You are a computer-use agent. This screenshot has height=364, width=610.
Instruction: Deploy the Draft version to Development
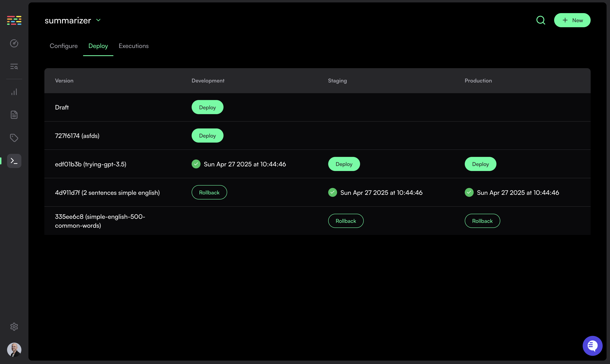207,107
